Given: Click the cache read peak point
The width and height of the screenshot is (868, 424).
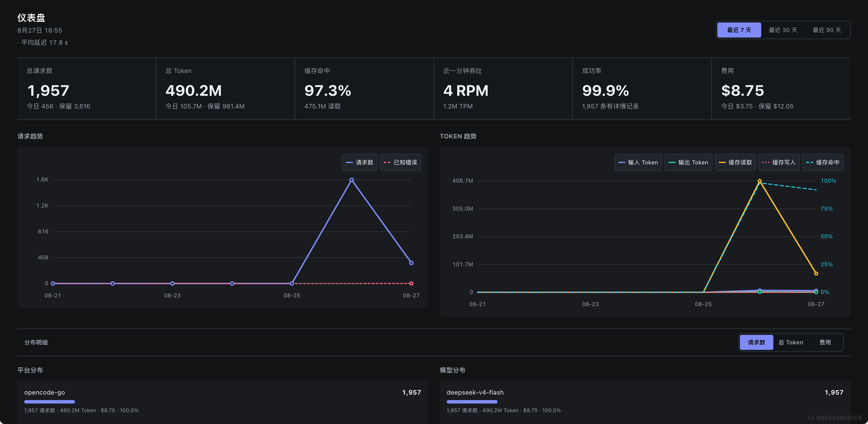Looking at the screenshot, I should pos(759,181).
